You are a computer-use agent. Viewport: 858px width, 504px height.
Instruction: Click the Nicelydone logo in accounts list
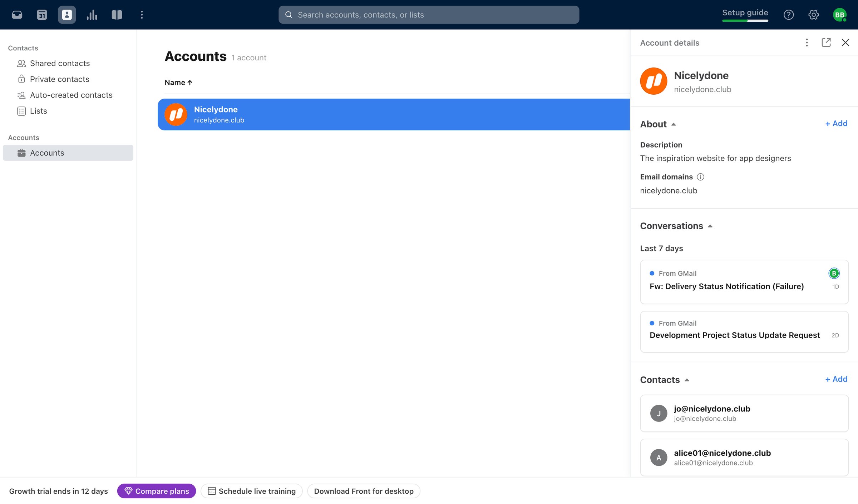click(176, 115)
